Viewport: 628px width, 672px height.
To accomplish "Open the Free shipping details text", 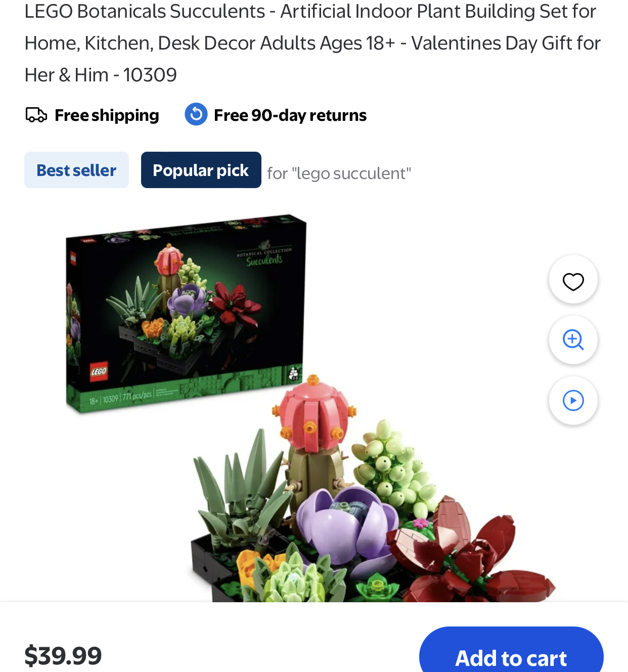I will point(107,115).
